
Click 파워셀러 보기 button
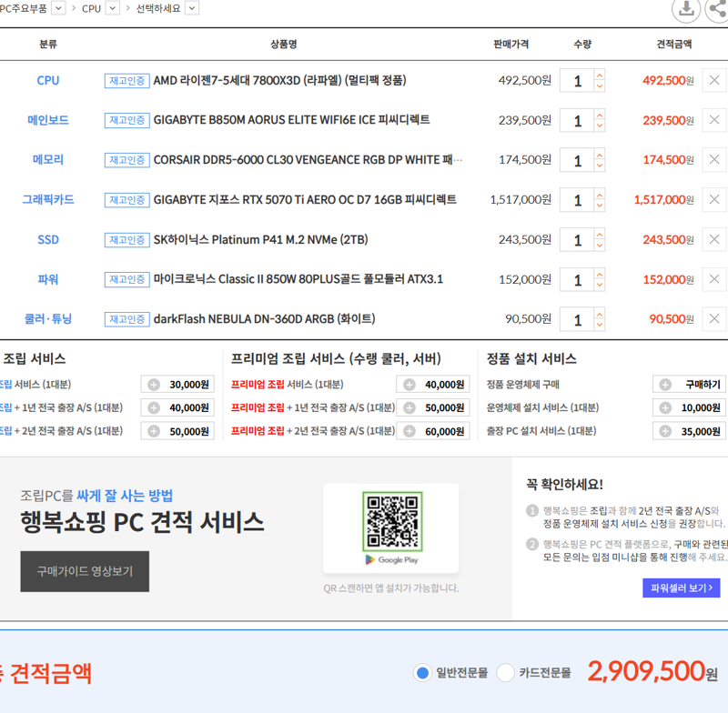tap(681, 587)
